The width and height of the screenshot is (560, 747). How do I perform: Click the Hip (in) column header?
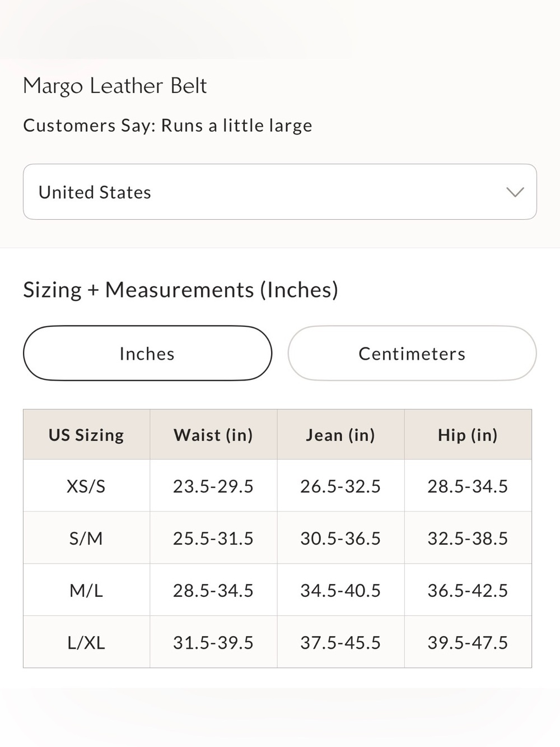[x=468, y=435]
